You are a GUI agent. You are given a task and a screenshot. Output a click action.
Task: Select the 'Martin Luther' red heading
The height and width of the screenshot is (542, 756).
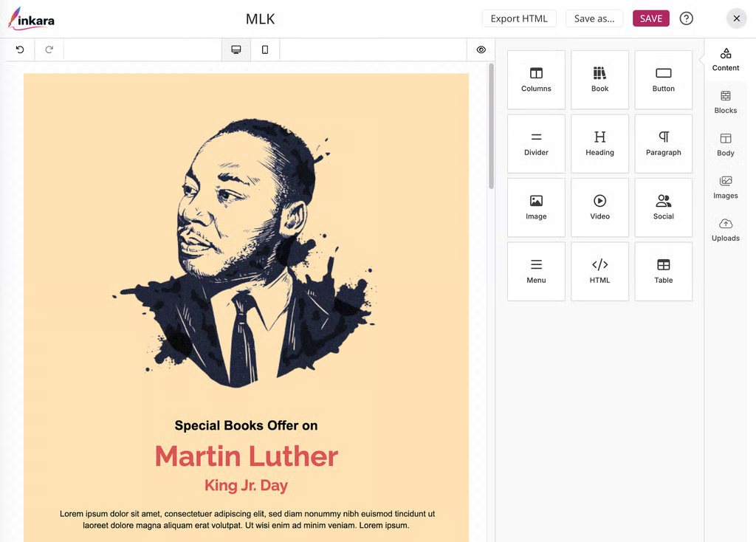click(x=246, y=456)
